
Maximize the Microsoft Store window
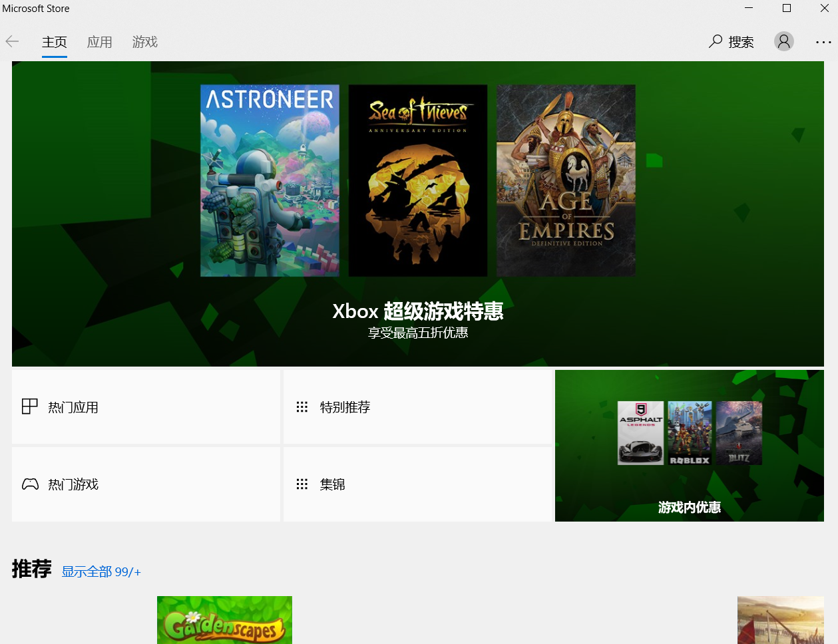(x=787, y=8)
